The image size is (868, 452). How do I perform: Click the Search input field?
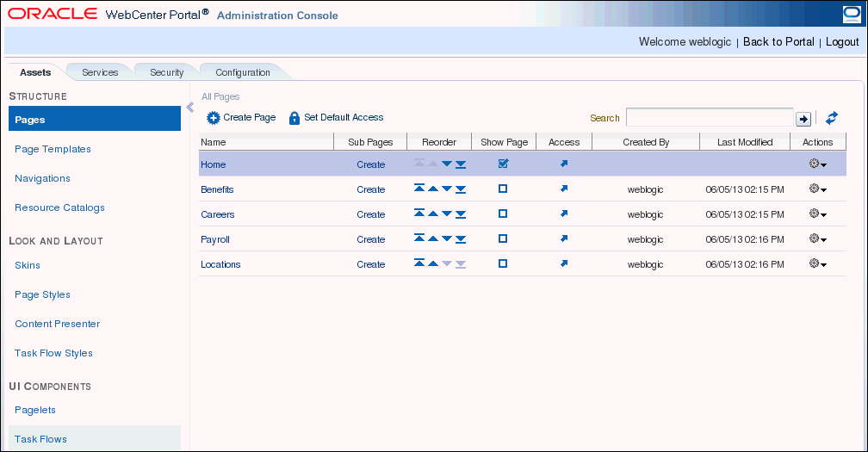pos(710,117)
